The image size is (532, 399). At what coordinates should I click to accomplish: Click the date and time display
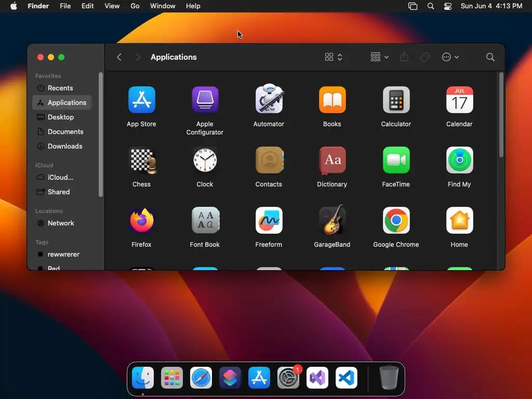click(491, 6)
